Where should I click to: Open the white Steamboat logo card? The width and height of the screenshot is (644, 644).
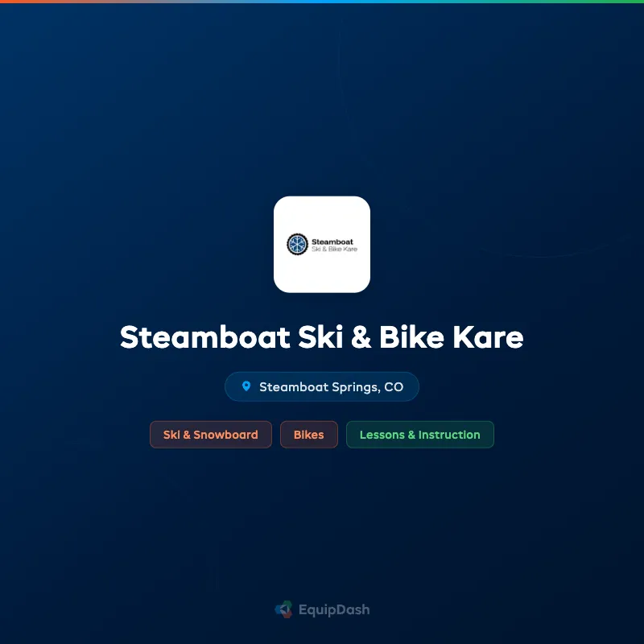click(x=322, y=244)
